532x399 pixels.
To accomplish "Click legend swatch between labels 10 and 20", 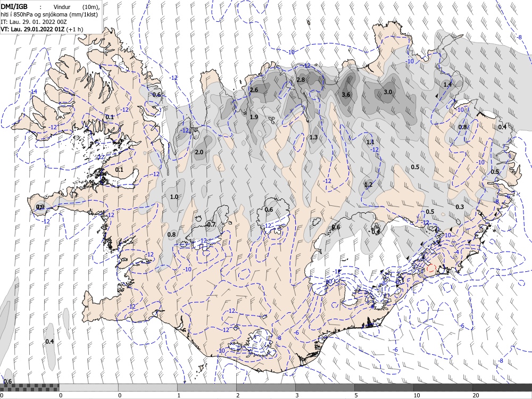I will (x=443, y=387).
